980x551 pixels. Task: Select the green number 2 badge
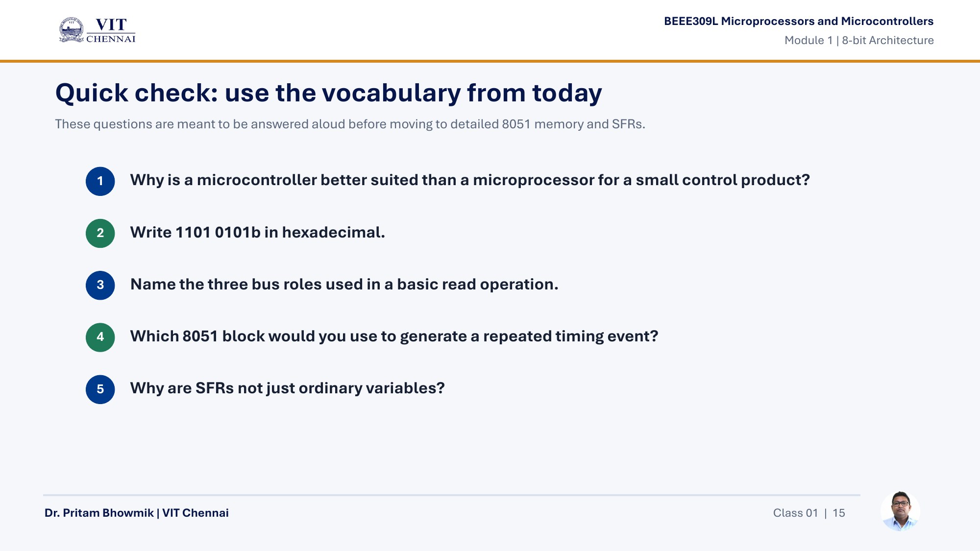tap(100, 233)
